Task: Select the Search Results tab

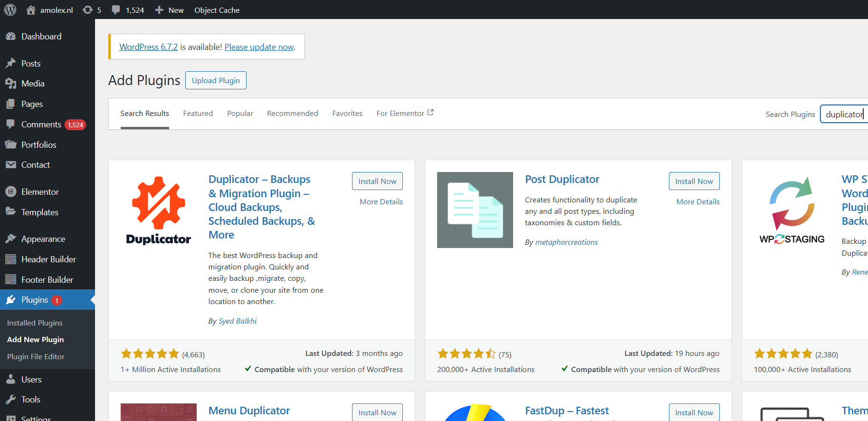Action: tap(145, 113)
